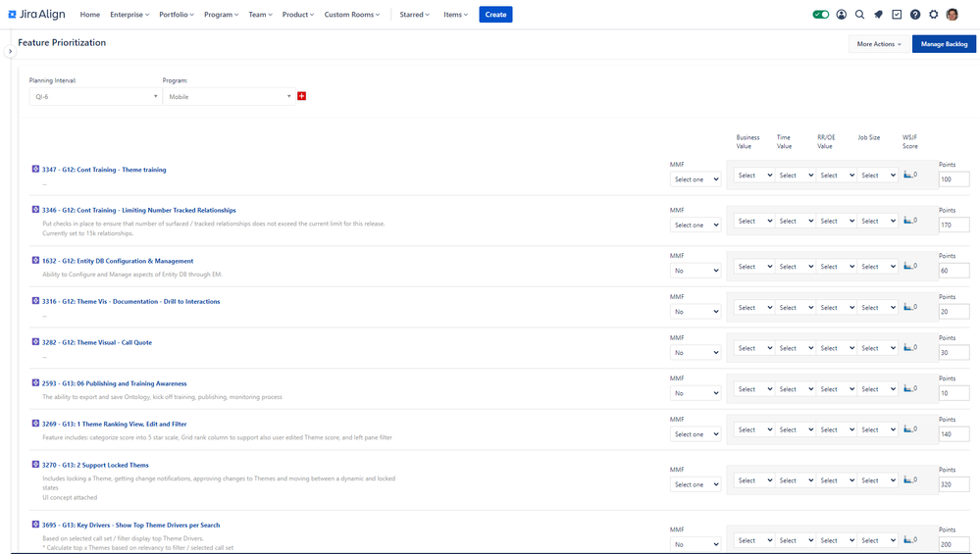The width and height of the screenshot is (980, 554).
Task: Open Business Value select for row 3346
Action: (754, 221)
